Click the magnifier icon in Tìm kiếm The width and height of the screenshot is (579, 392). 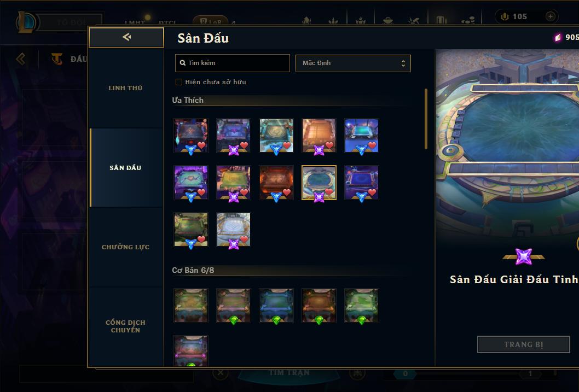pyautogui.click(x=182, y=63)
